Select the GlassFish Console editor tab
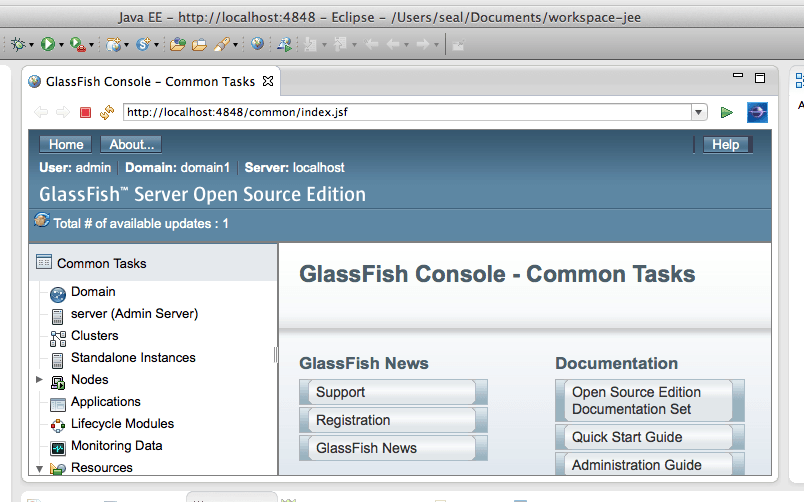Screen dimensions: 804x502 click(150, 81)
